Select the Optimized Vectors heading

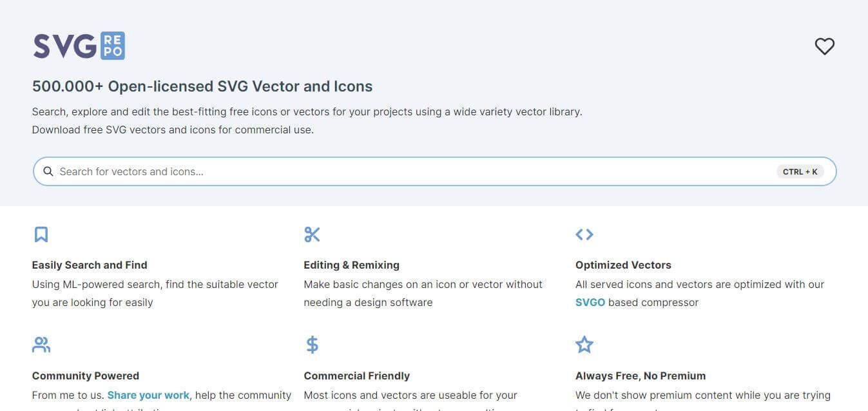pyautogui.click(x=622, y=265)
